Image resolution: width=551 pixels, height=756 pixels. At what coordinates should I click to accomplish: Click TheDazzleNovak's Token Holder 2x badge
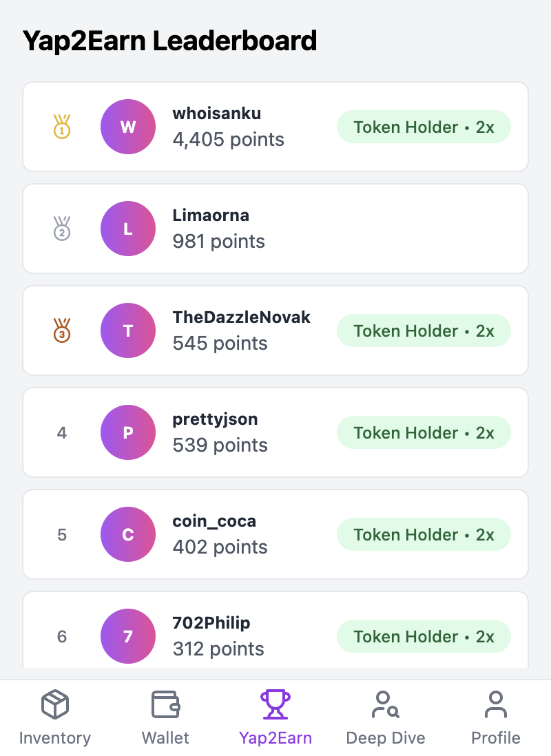[424, 331]
